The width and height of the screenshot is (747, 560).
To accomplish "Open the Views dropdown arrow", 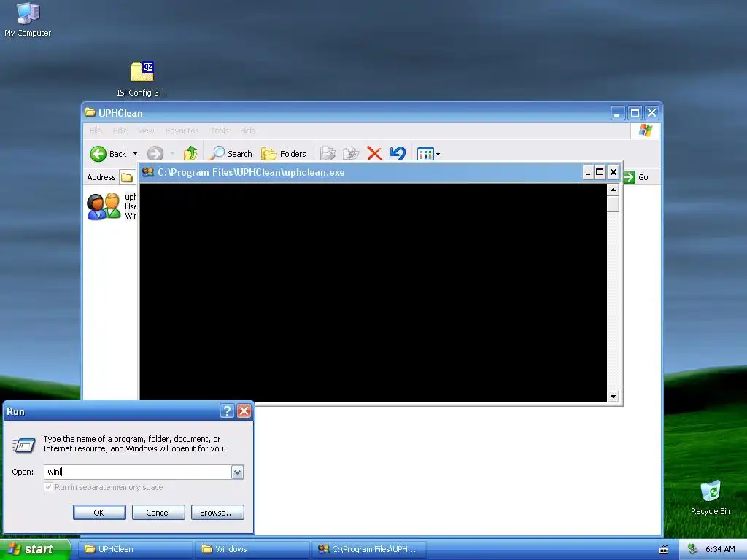I will tap(438, 154).
